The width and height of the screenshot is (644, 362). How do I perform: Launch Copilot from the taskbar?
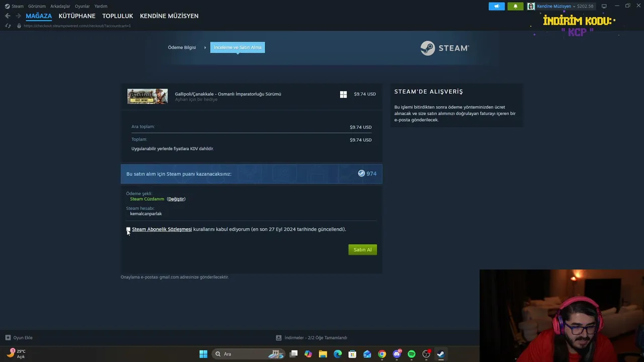click(308, 354)
